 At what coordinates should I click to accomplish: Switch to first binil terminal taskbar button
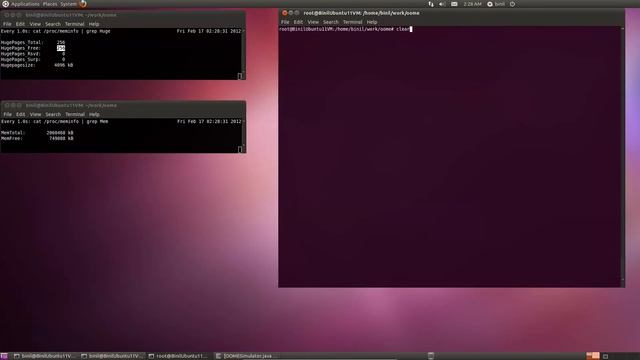[44, 356]
